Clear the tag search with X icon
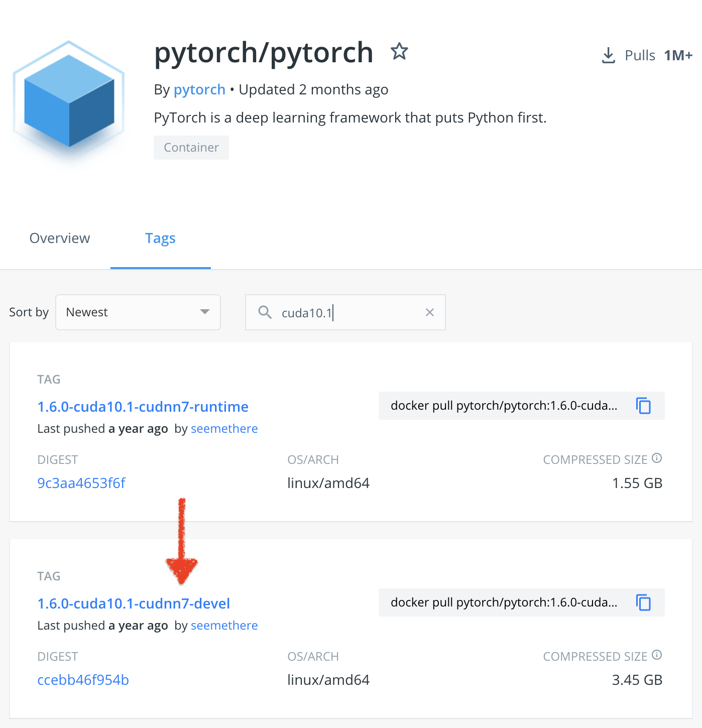The height and width of the screenshot is (728, 702). point(430,312)
